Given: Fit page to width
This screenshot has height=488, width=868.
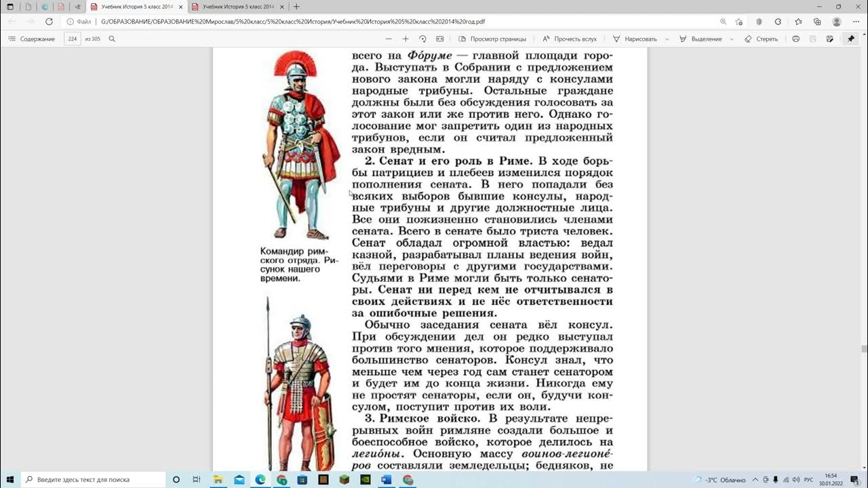Looking at the screenshot, I should 440,39.
